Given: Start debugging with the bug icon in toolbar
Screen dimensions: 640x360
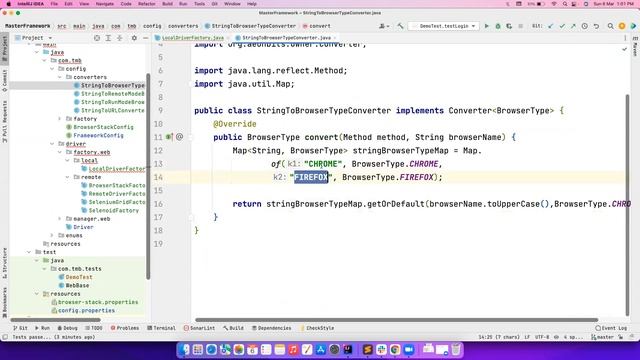Looking at the screenshot, I should pos(498,26).
